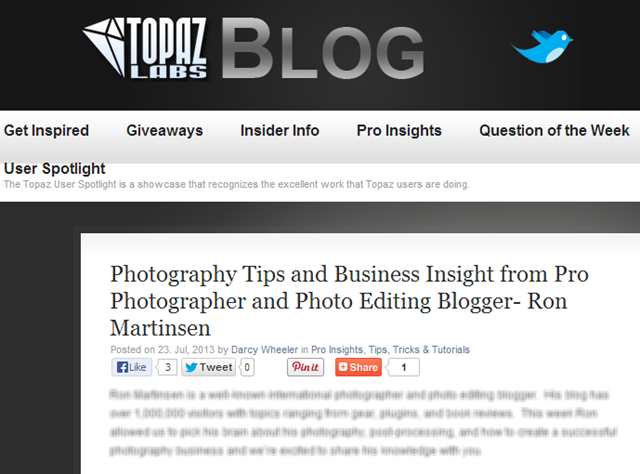Click the tweet count bubble showing 0
Viewport: 640px width, 474px height.
(247, 367)
